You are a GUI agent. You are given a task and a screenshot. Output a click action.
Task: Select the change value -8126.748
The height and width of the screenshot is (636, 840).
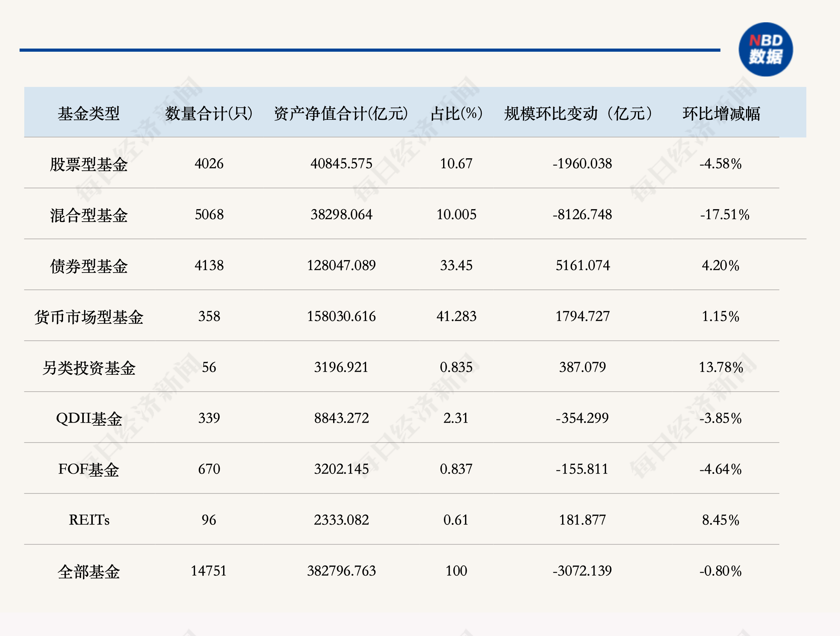pos(582,214)
